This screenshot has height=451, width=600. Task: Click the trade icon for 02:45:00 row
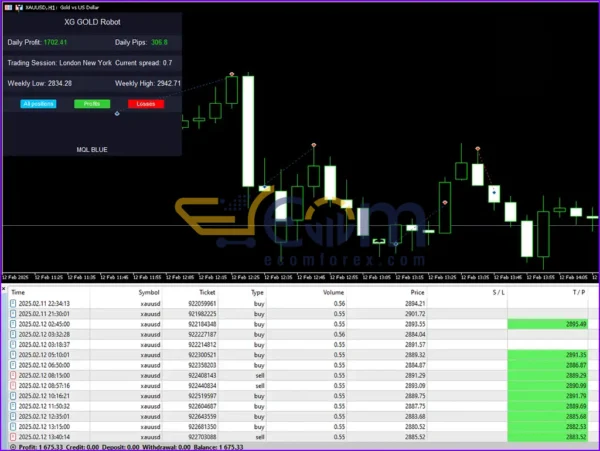tap(13, 324)
